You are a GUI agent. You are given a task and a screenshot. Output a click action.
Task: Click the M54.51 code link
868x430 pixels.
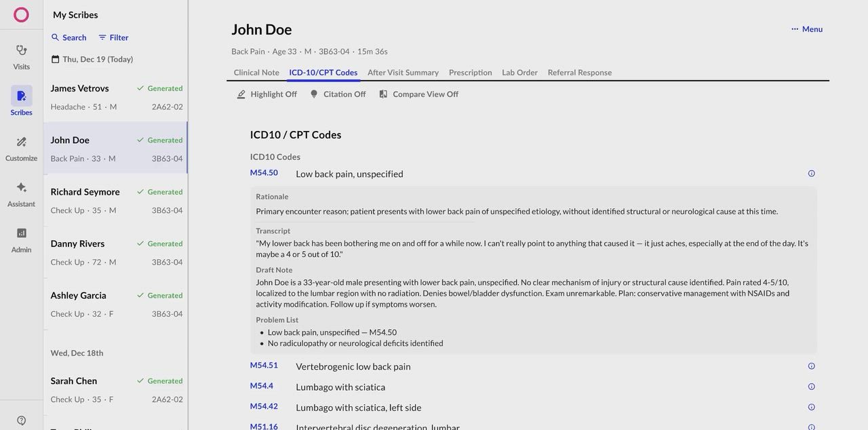(x=264, y=366)
